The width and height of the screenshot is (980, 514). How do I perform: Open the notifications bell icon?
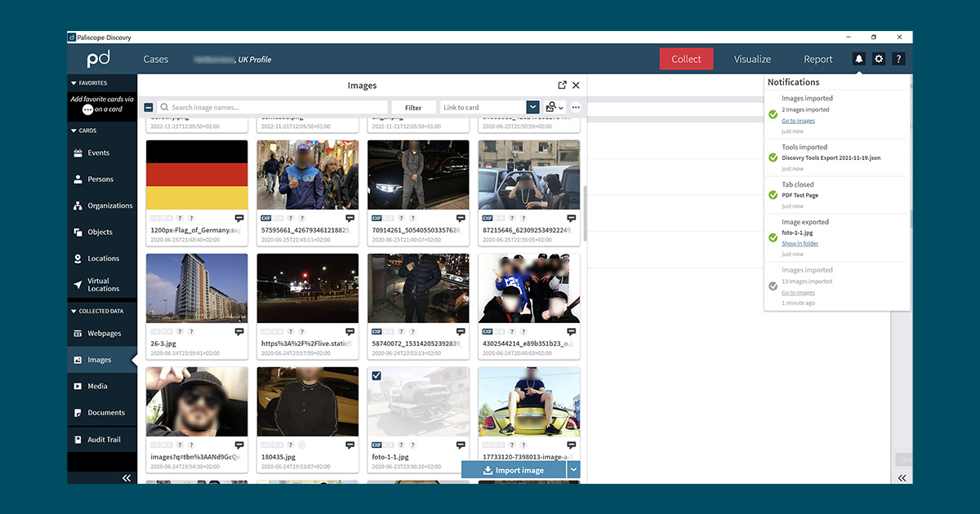click(x=858, y=59)
